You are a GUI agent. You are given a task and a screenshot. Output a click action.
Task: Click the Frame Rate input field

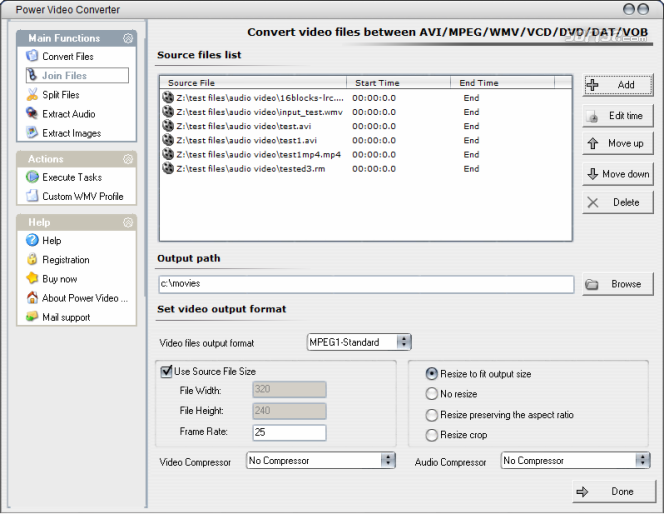289,432
